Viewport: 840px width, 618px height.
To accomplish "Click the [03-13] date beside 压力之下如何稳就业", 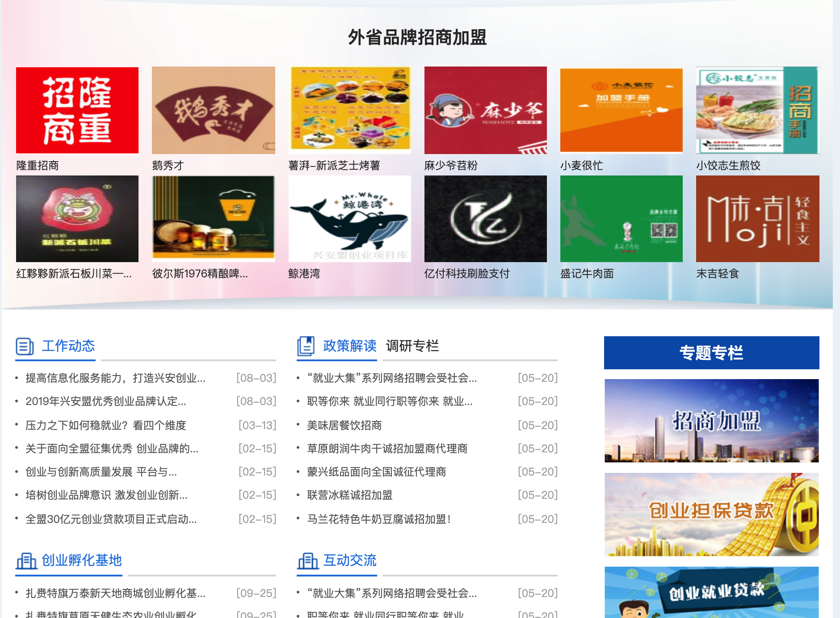I will pyautogui.click(x=257, y=426).
